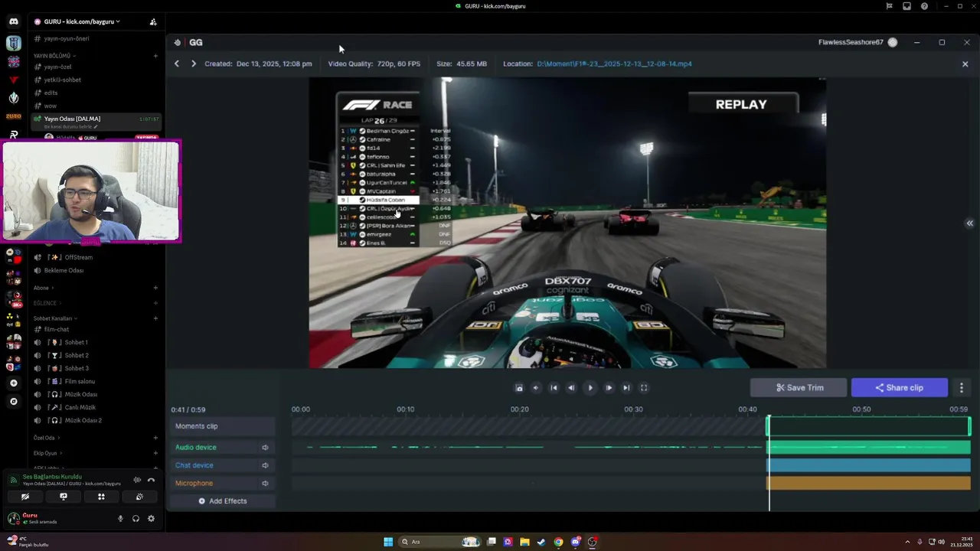Select the green audio trim segment
Screen dimensions: 980x551
pos(869,447)
